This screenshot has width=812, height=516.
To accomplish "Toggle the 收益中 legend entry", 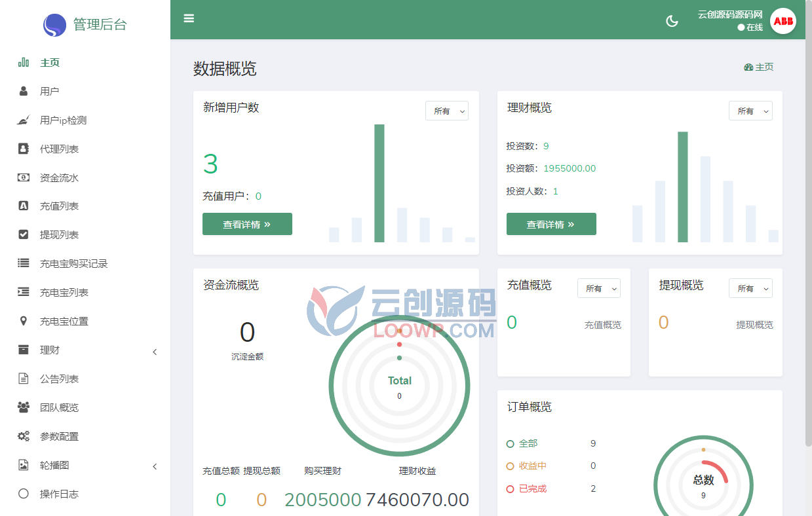I will point(527,466).
